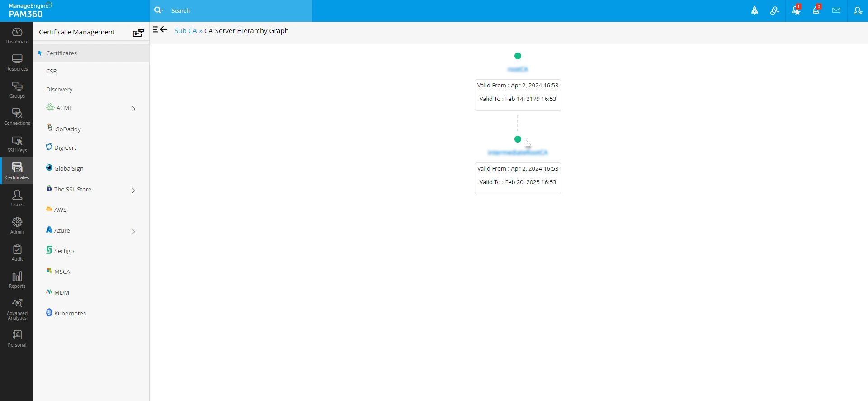Click the rocket icon in header
Viewport: 868px width, 401px height.
755,10
